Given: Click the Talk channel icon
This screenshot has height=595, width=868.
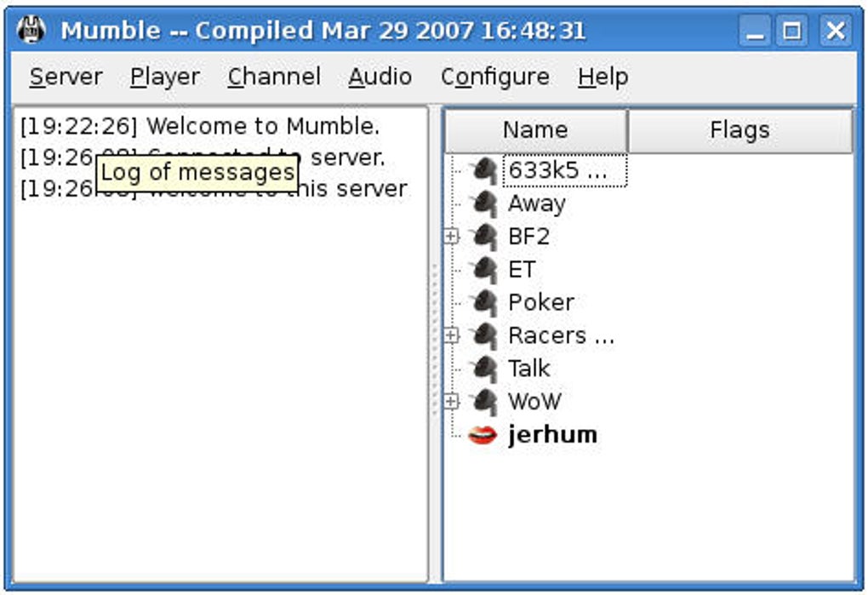Looking at the screenshot, I should 485,368.
